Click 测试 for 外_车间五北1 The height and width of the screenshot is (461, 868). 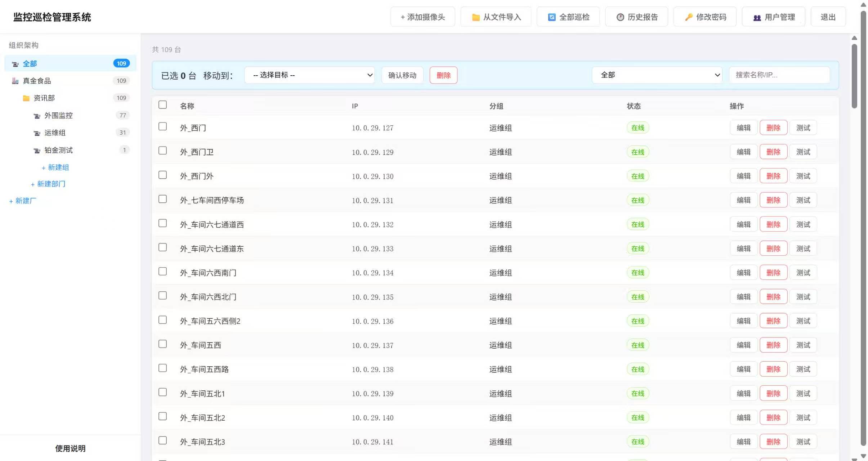point(803,394)
